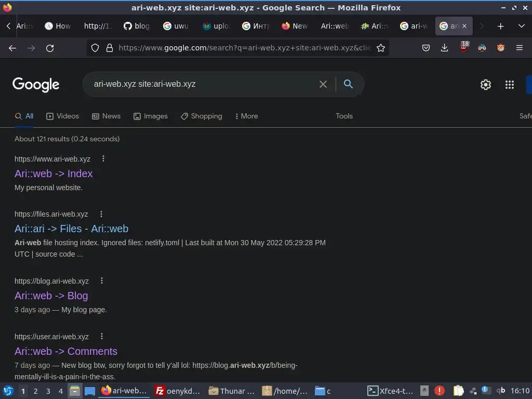Open 'Ari::ari -> Files - Ari::web' result
The width and height of the screenshot is (532, 399).
[71, 229]
